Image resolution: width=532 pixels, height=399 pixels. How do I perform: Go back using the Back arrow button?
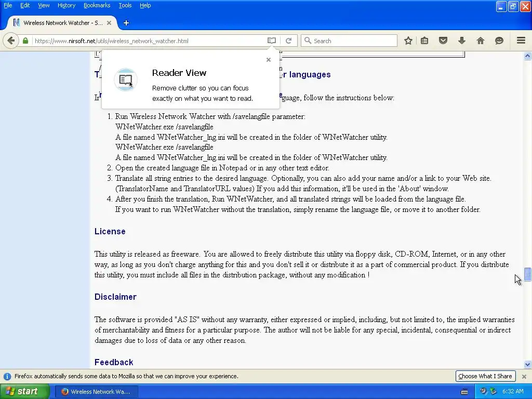11,41
